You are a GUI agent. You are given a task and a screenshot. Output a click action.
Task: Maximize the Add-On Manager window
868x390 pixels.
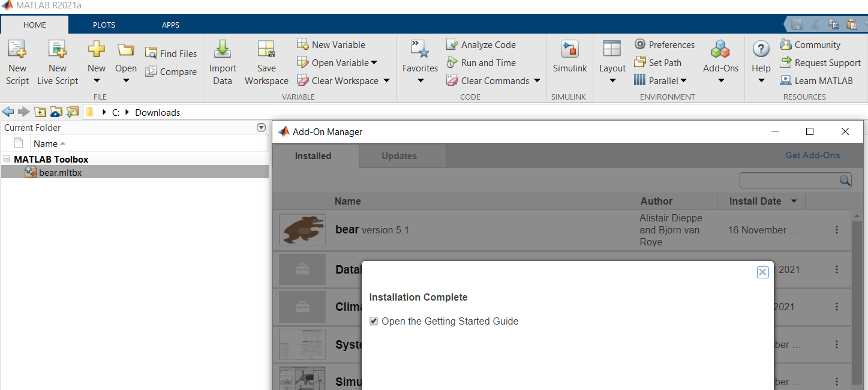tap(809, 131)
